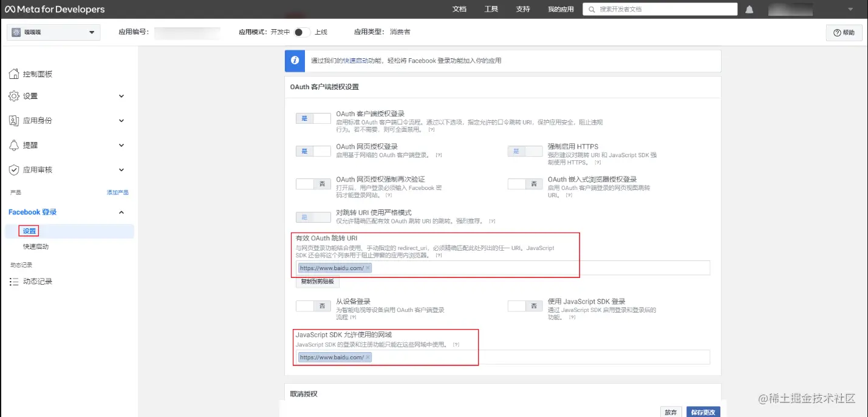Open help tooltip for OAuth 网页授权登录
The height and width of the screenshot is (417, 868).
[439, 155]
